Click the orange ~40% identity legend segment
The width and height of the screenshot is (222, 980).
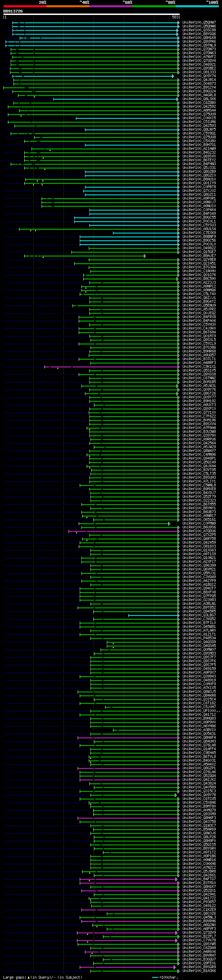click(68, 6)
